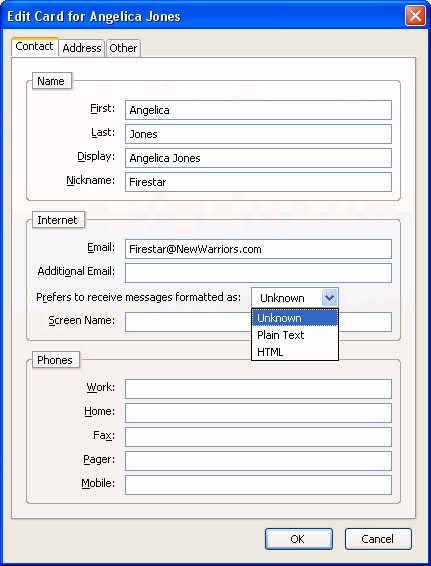Click the Display name field

[x=258, y=158]
